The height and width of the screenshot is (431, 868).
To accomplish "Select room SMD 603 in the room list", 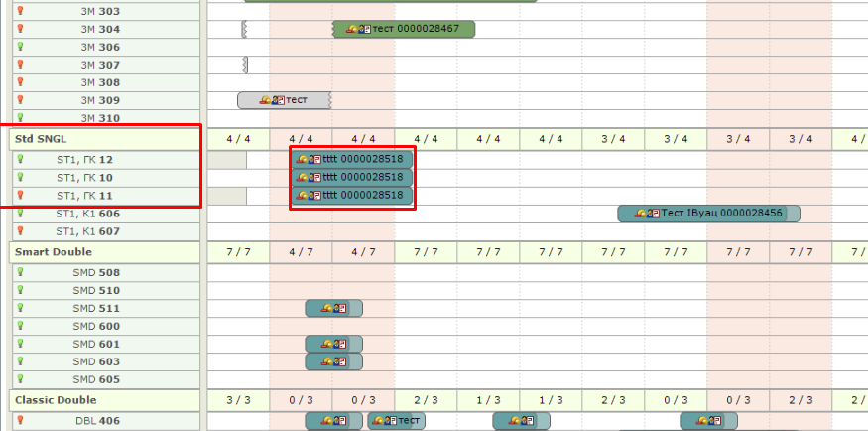I will (96, 361).
